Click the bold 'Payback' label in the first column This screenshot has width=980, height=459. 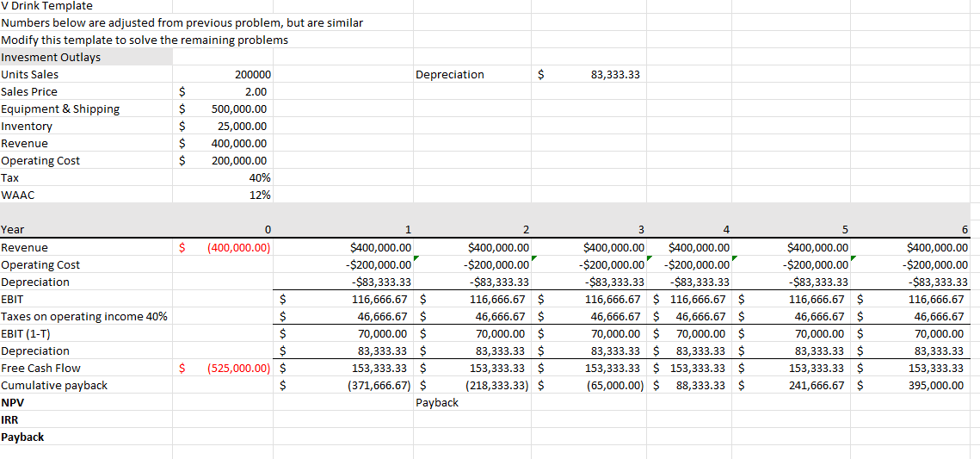click(22, 437)
